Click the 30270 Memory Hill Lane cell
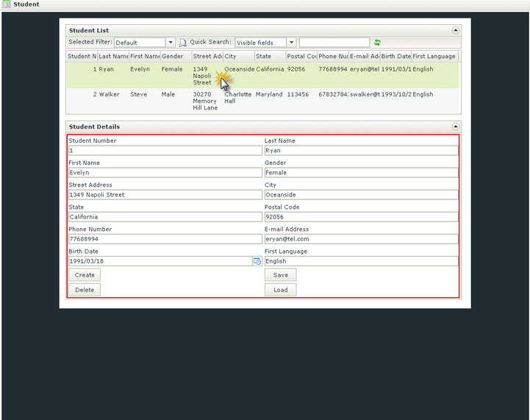 [x=205, y=101]
